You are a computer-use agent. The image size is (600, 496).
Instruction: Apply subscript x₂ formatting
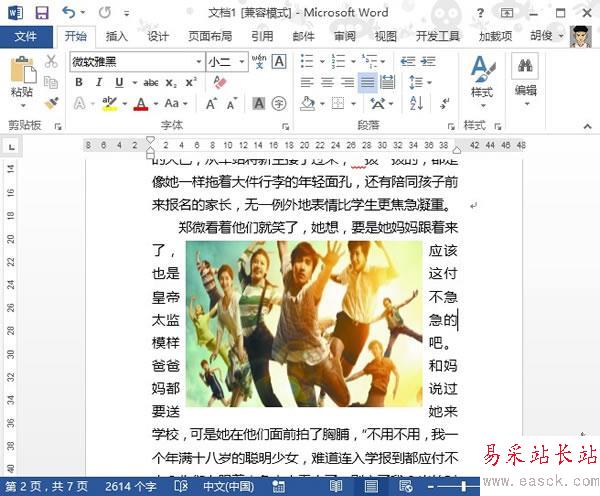click(171, 82)
